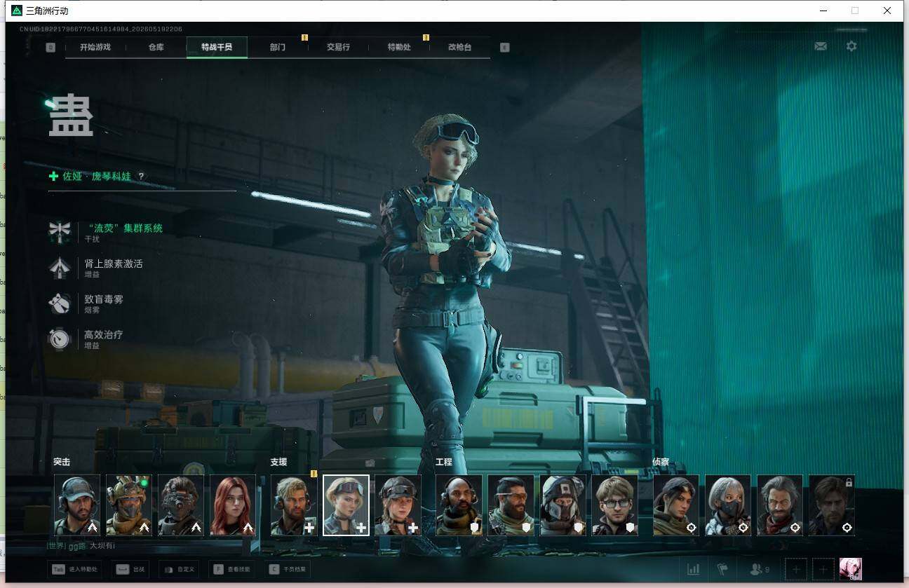
Task: Open the bar chart statistics icon
Action: (x=693, y=569)
